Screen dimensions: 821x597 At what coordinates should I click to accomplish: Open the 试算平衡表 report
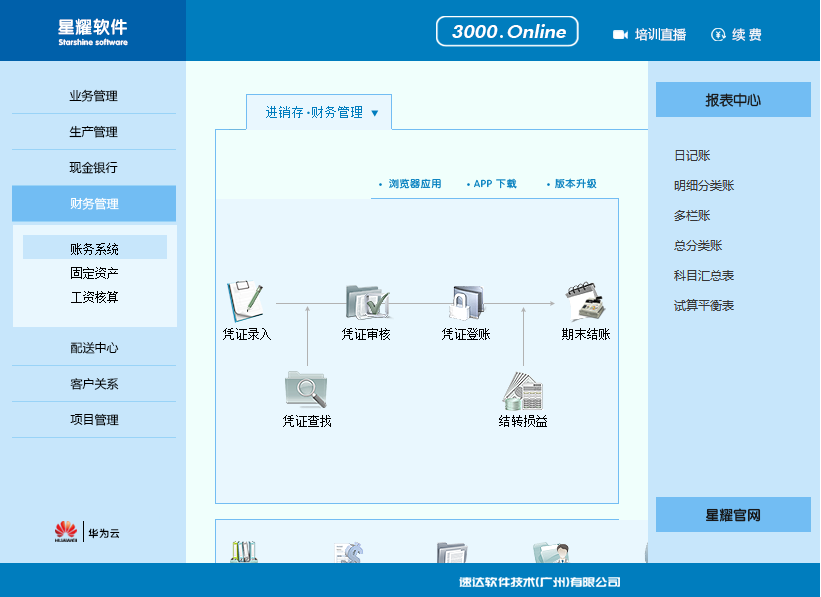point(704,305)
